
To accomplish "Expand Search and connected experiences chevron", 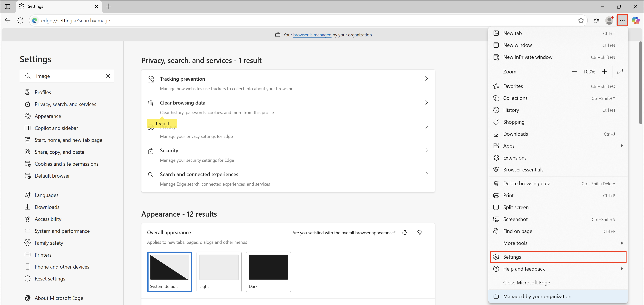I will tap(427, 174).
